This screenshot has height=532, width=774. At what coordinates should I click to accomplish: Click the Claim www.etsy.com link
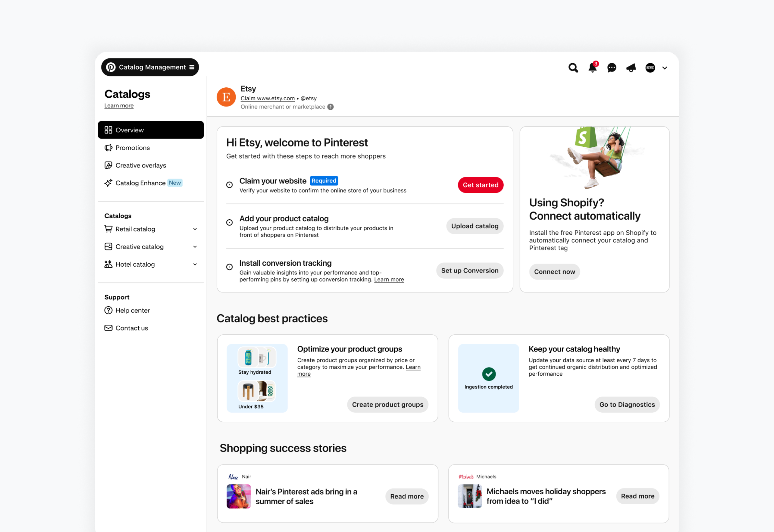pyautogui.click(x=268, y=98)
